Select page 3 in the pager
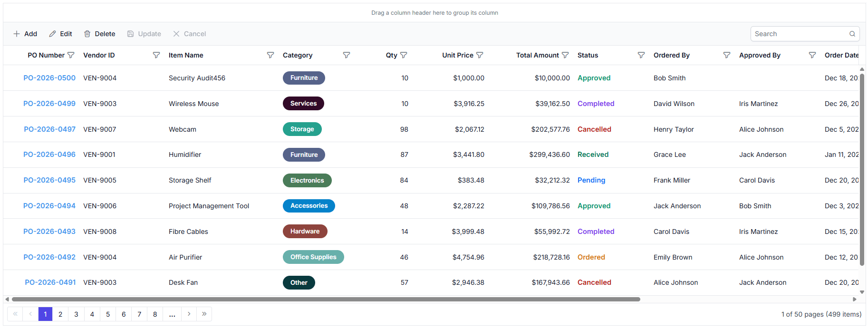 [x=76, y=314]
